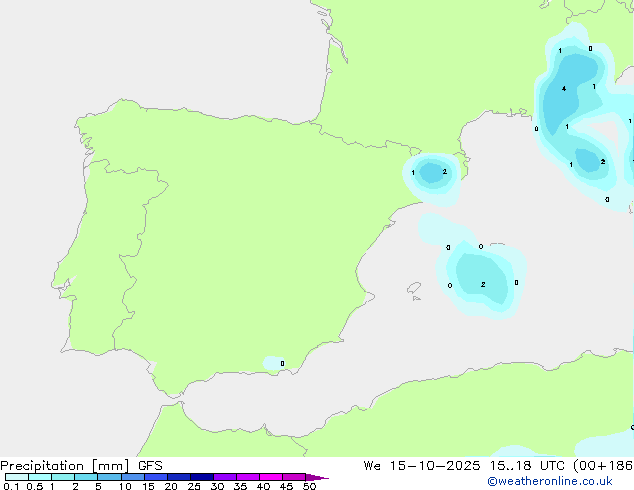Open the weatheronline.co.uk copyright link
634x490 pixels.
(x=550, y=481)
